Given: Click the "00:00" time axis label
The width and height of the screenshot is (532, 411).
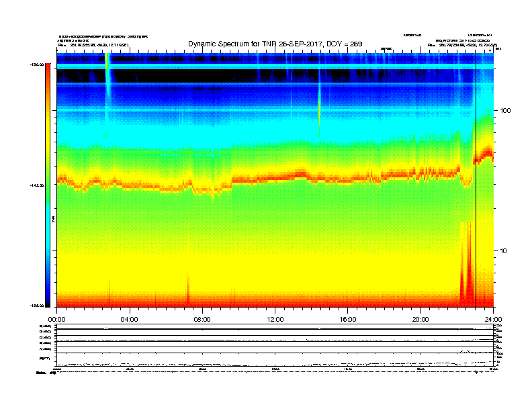Looking at the screenshot, I should click(56, 320).
